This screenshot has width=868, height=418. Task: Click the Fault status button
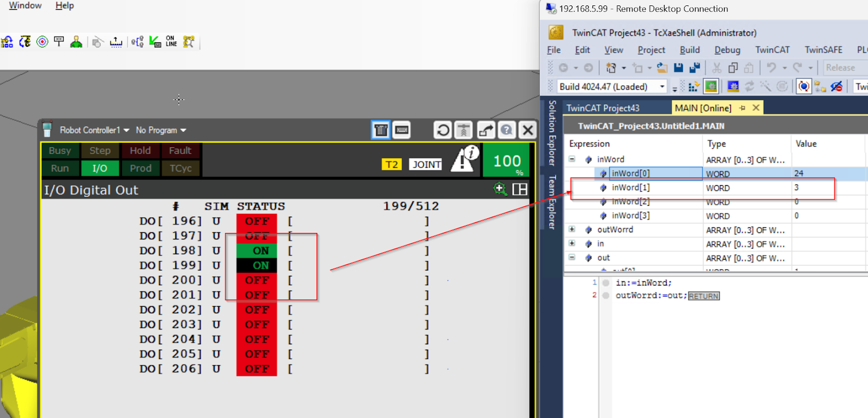click(180, 150)
